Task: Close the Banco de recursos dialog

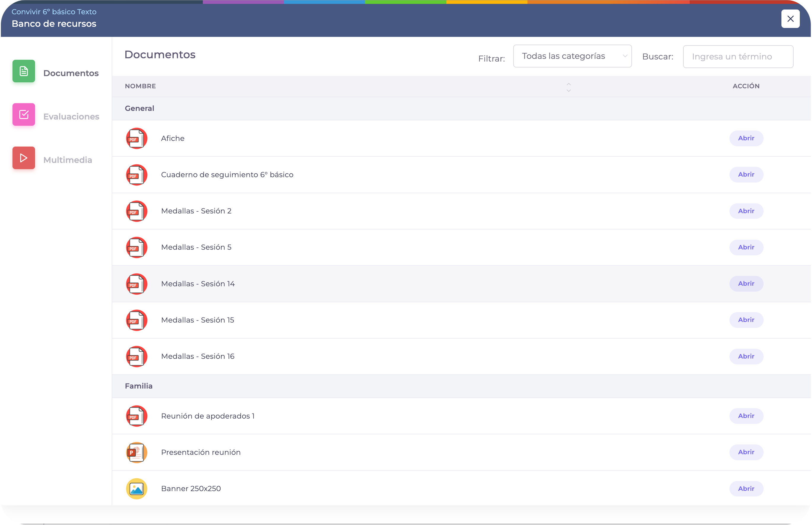Action: click(791, 19)
